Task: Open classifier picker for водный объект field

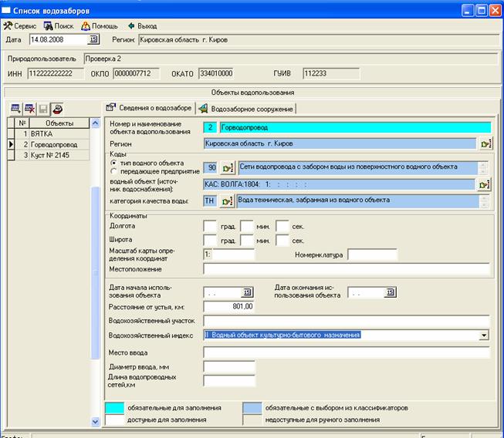Action: (484, 184)
